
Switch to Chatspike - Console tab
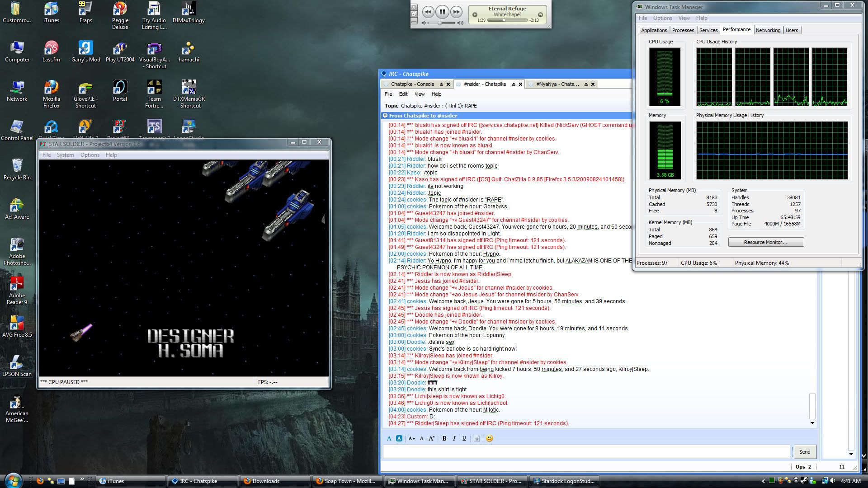(412, 84)
